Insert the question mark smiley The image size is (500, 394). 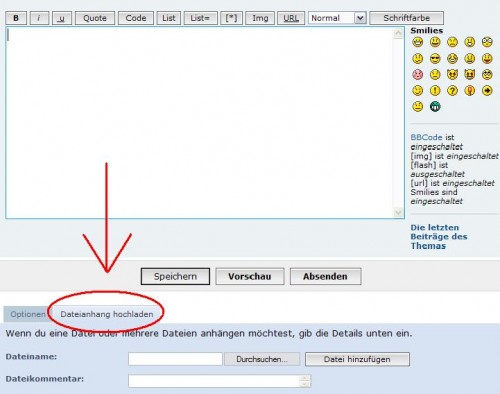(x=452, y=90)
